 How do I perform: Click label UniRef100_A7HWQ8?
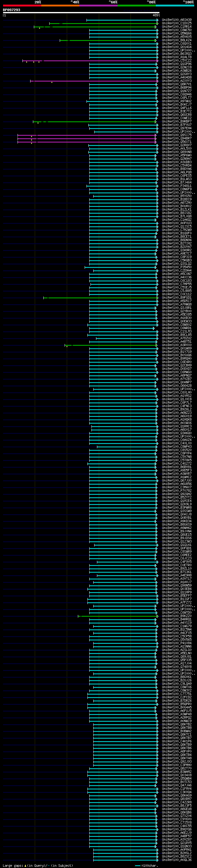pyautogui.click(x=176, y=304)
